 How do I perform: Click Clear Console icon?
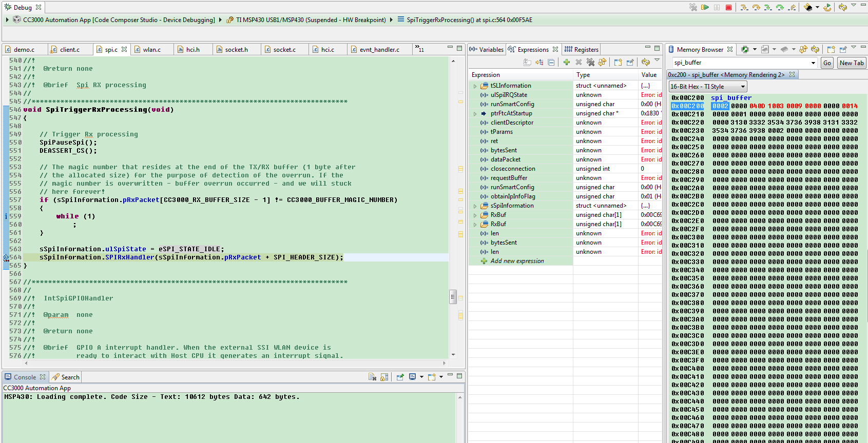click(372, 377)
